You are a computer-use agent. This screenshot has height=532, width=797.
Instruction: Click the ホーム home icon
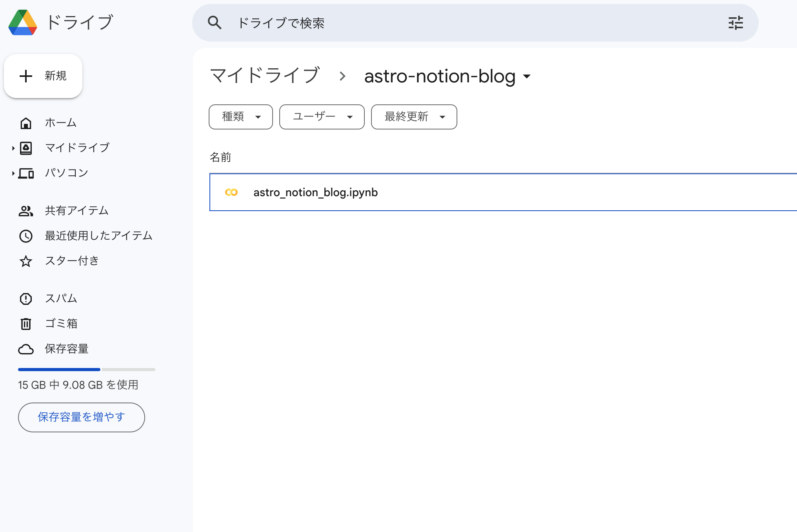tap(26, 123)
